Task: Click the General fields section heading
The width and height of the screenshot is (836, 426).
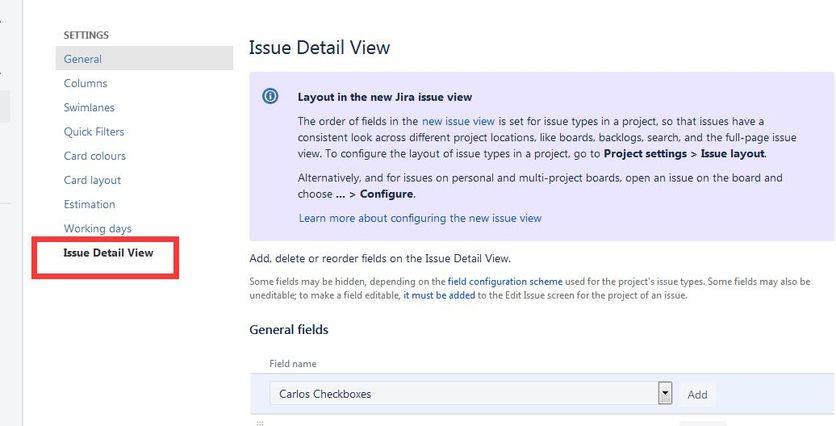Action: 289,329
